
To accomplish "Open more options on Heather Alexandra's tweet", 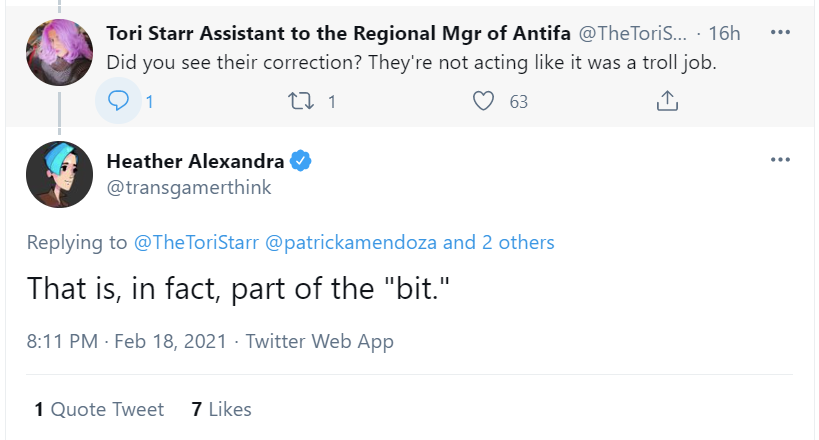I will (781, 160).
